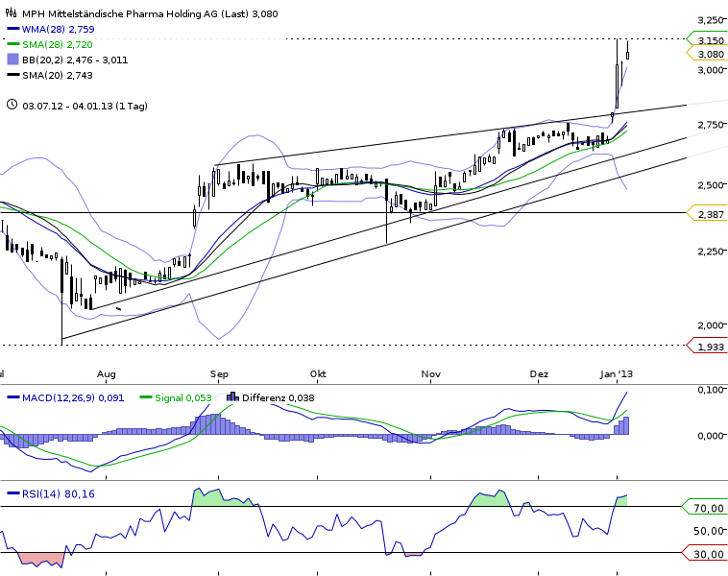
Task: Click the green Signal line marker in MACD legend
Action: coord(146,397)
